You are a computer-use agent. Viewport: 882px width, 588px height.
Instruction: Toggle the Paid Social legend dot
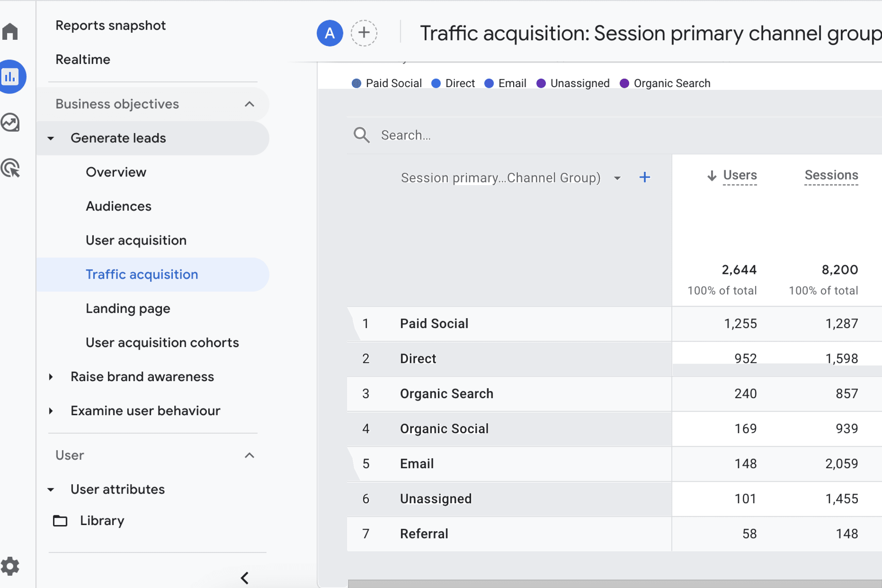[356, 83]
